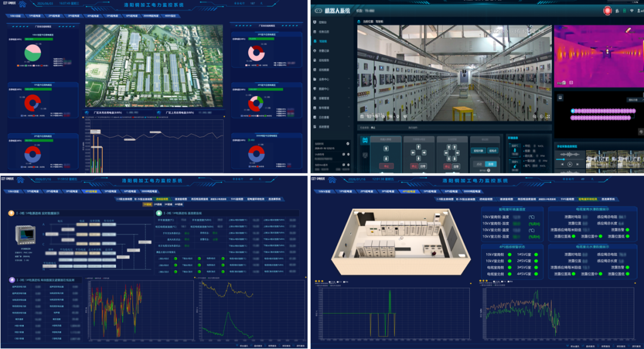Open 直流屏系统 tab in 3D room environment dashboard

pos(608,199)
